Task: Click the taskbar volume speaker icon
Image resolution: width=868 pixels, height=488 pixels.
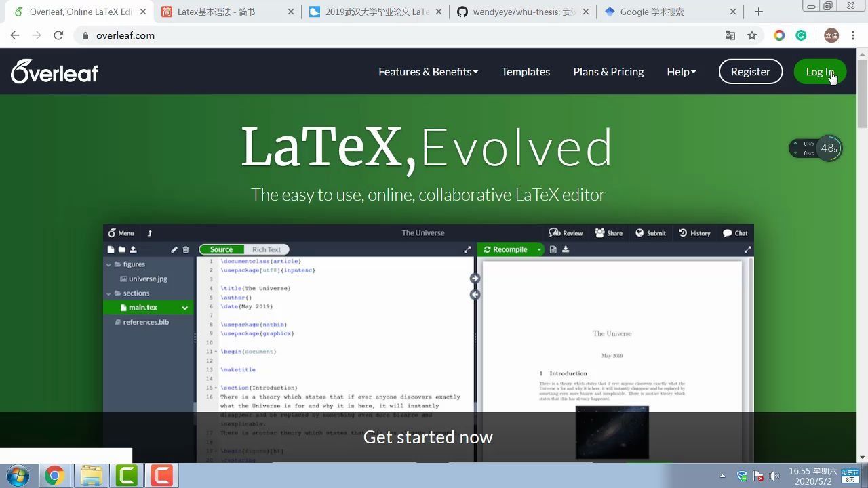Action: point(774,476)
